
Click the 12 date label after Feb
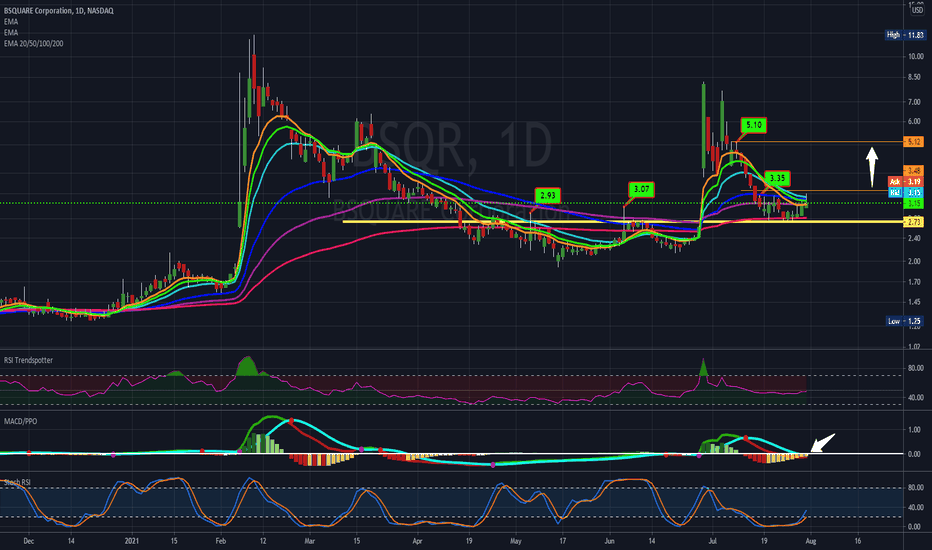pos(263,541)
